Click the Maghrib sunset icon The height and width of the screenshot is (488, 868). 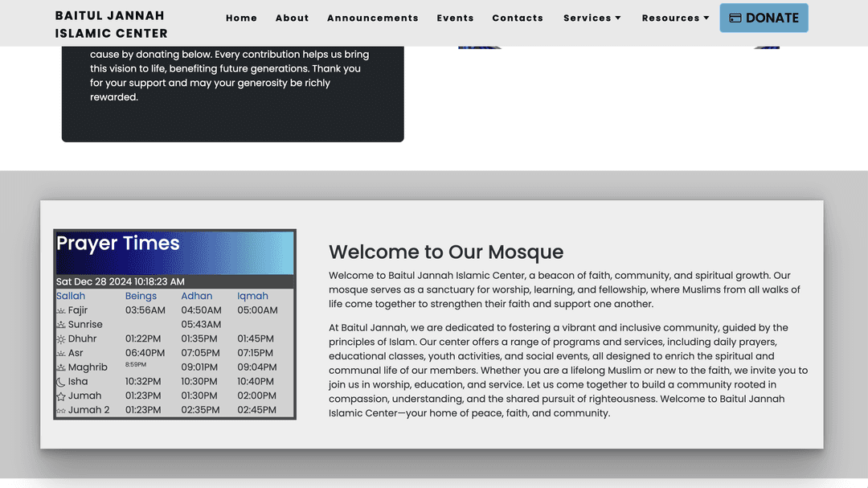pyautogui.click(x=61, y=367)
